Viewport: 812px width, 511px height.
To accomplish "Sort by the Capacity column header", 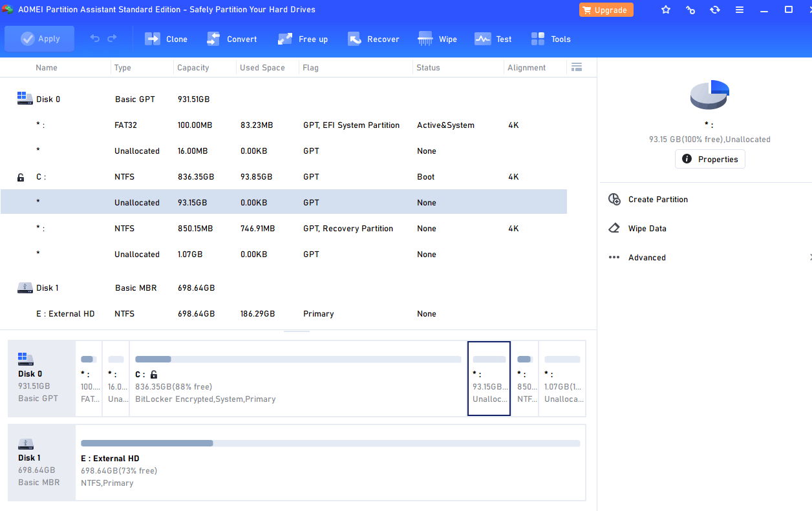I will tap(193, 67).
